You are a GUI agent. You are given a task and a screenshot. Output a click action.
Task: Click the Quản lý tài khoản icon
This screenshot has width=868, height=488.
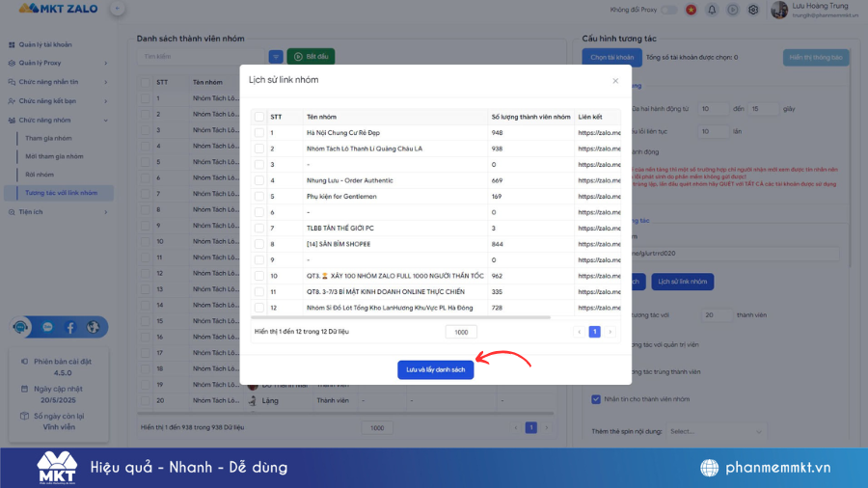click(12, 44)
